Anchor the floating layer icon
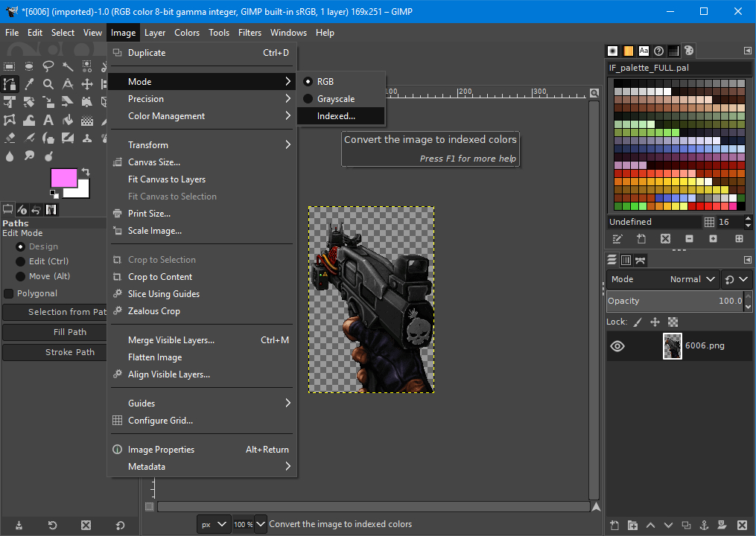The width and height of the screenshot is (756, 536). 703,526
